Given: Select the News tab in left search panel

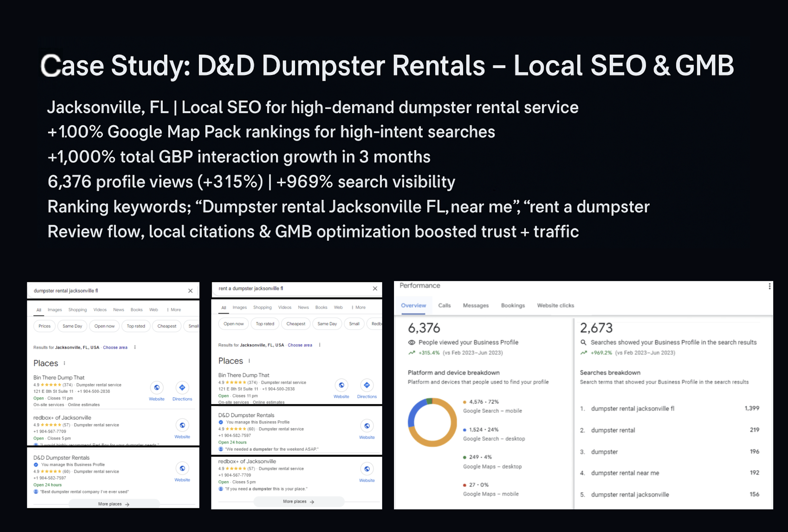Looking at the screenshot, I should pos(119,310).
